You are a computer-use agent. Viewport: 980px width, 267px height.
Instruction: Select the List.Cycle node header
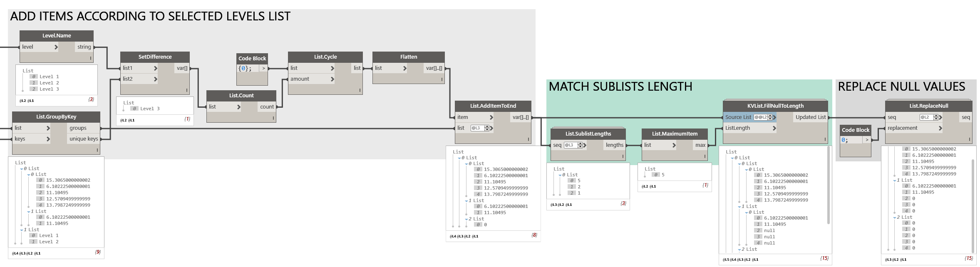click(325, 57)
